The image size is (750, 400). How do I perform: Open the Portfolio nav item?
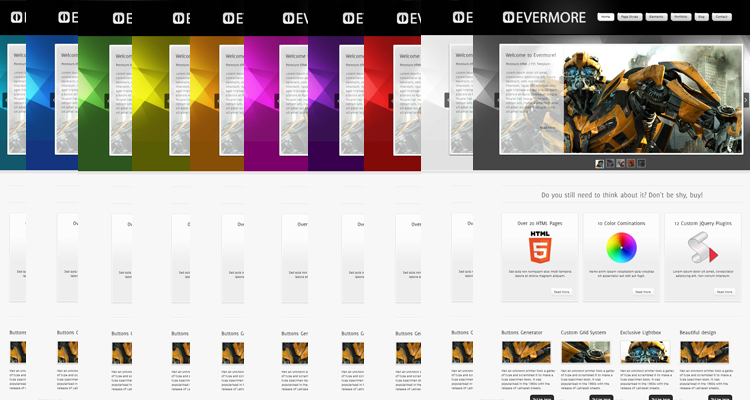pos(681,17)
